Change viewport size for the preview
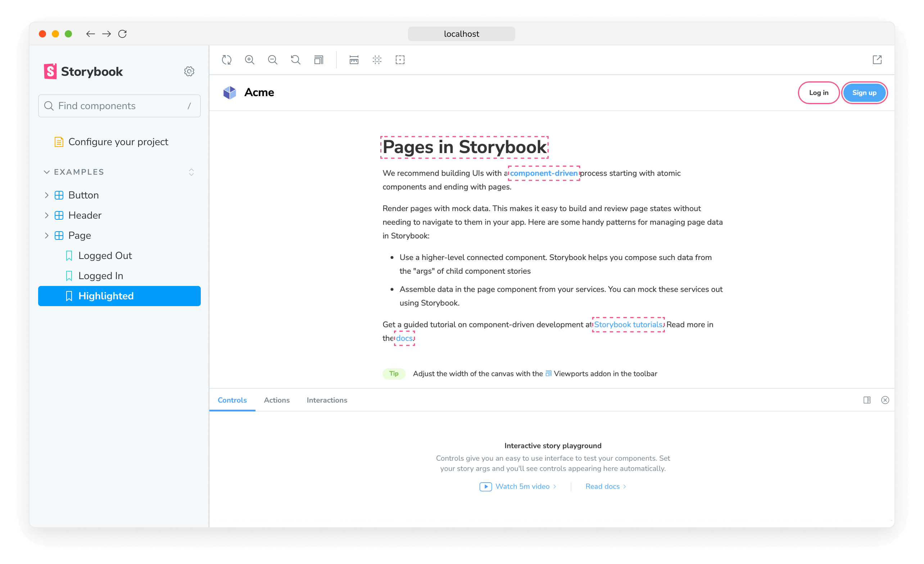The image size is (924, 564). point(318,60)
